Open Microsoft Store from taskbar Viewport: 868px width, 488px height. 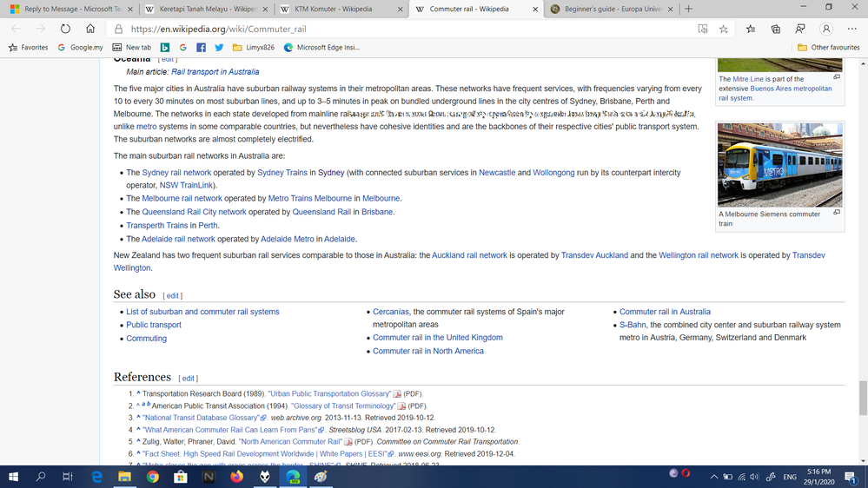[x=181, y=477]
